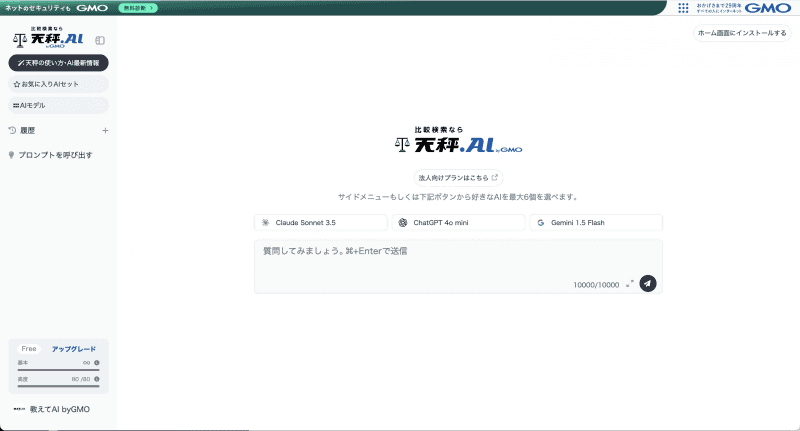This screenshot has height=431, width=800.
Task: Click ホーム画面にインストールする button
Action: 742,33
